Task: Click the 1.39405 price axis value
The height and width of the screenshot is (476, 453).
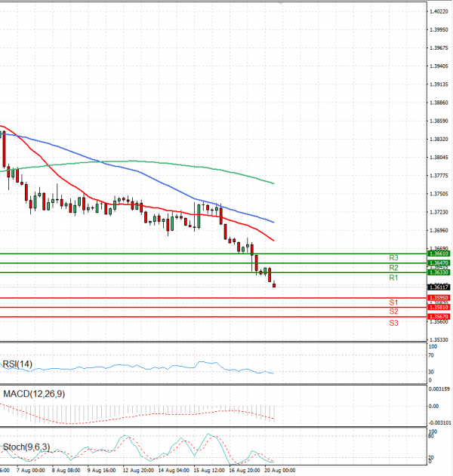Action: point(439,66)
